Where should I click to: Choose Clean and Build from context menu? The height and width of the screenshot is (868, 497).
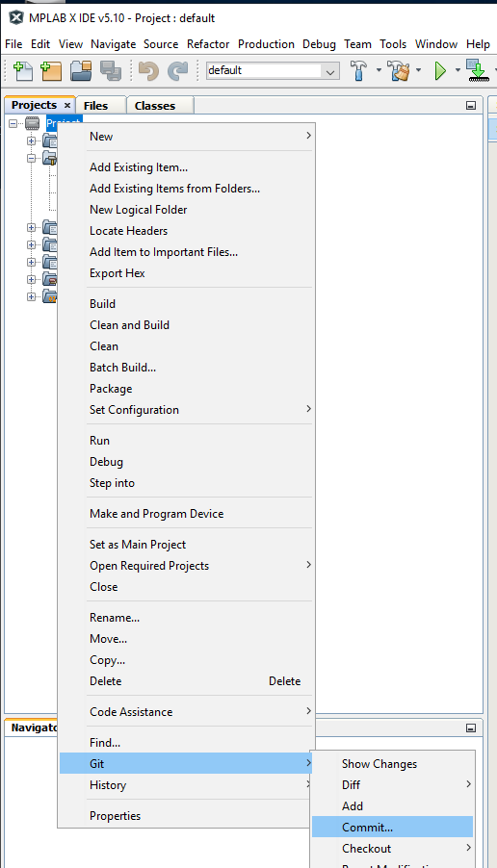[130, 325]
